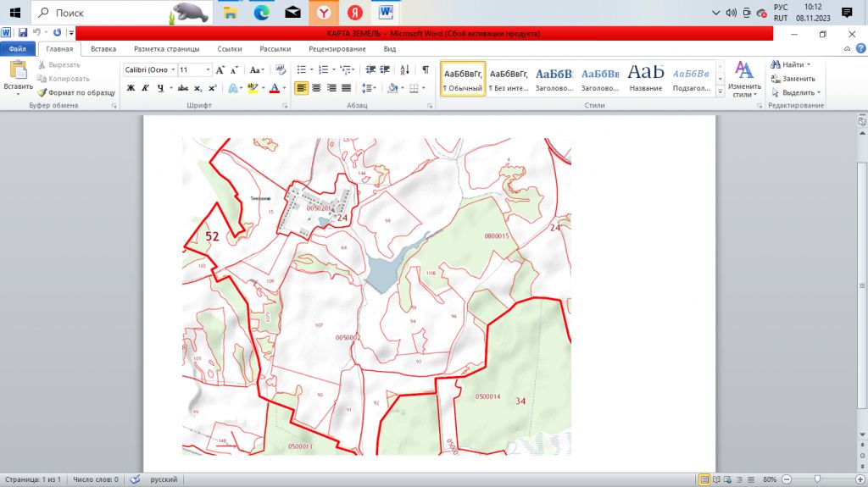Apply yellow text highlight color

point(253,88)
